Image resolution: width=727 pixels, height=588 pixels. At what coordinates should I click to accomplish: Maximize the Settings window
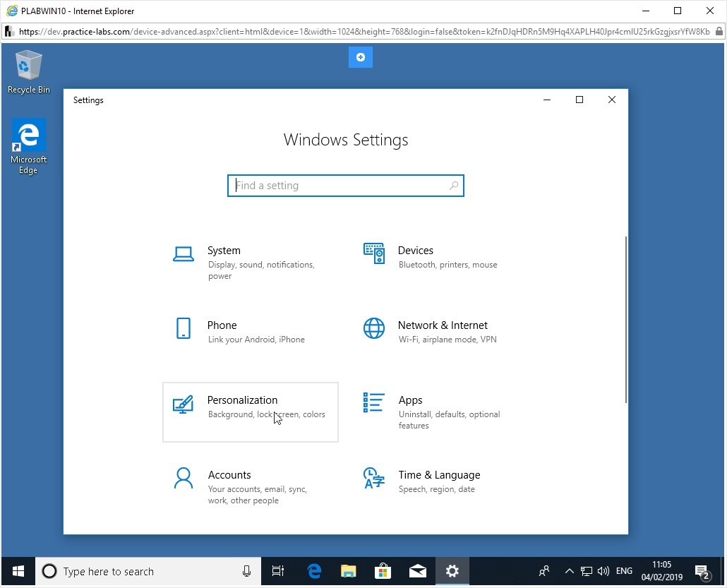tap(579, 100)
